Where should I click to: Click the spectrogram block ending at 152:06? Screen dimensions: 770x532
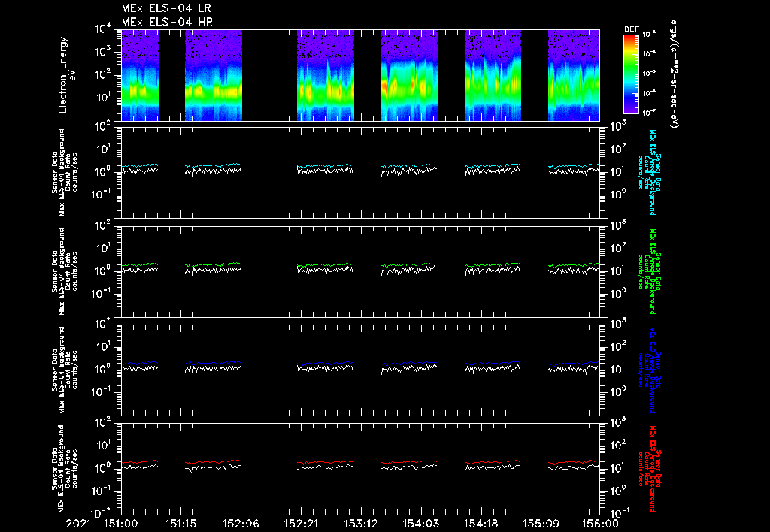tap(213, 75)
